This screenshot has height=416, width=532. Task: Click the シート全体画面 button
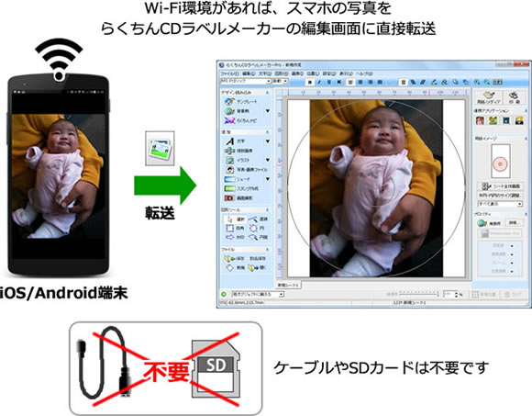tap(501, 186)
